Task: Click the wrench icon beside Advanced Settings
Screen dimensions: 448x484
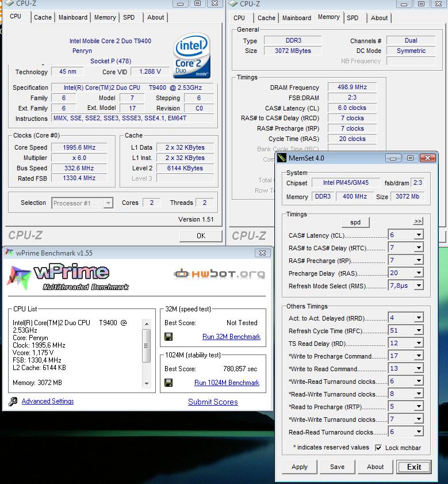Action: (13, 401)
